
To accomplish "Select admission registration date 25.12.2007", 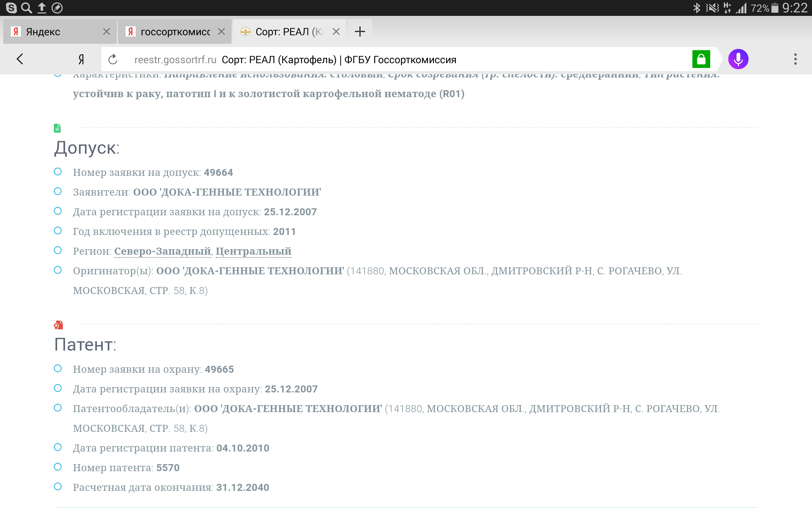I will [x=290, y=212].
